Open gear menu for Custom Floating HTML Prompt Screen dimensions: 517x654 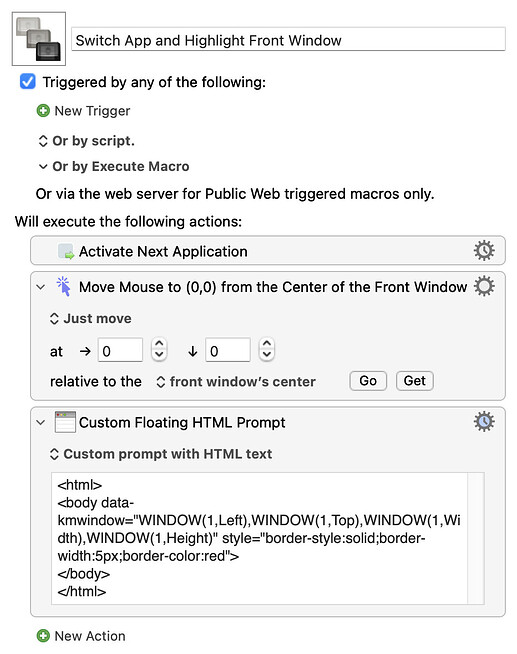484,422
